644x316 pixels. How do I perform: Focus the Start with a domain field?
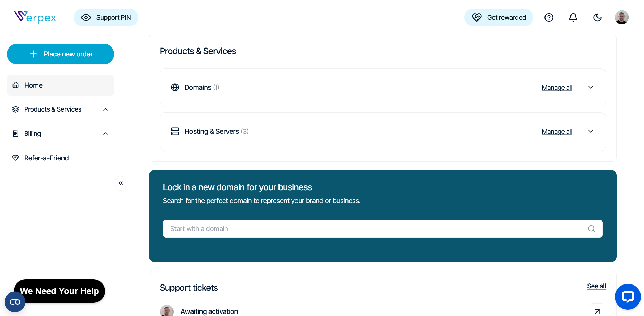point(383,229)
